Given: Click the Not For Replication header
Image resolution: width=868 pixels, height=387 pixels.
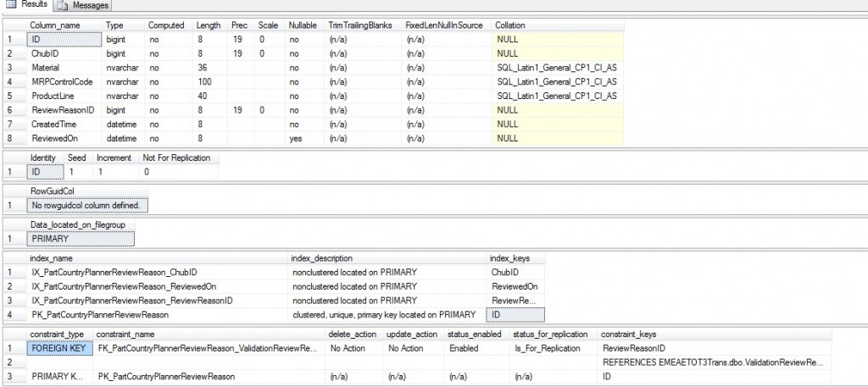Looking at the screenshot, I should [x=178, y=158].
